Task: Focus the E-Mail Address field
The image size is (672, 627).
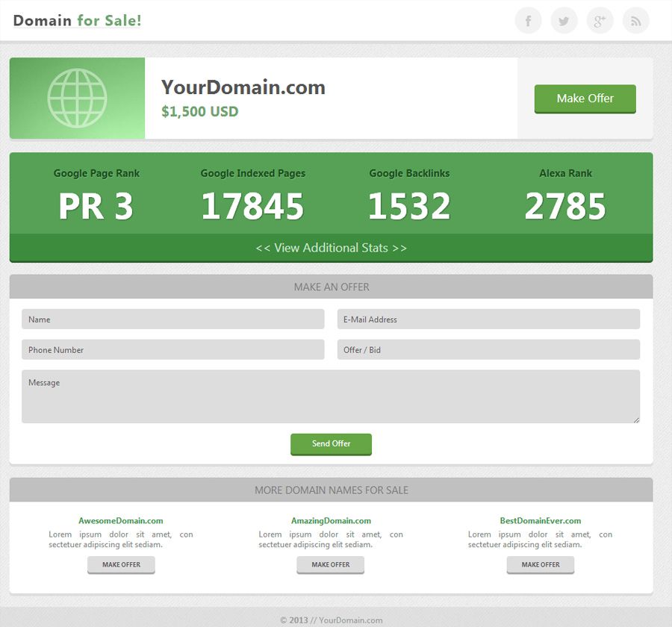Action: pyautogui.click(x=488, y=319)
